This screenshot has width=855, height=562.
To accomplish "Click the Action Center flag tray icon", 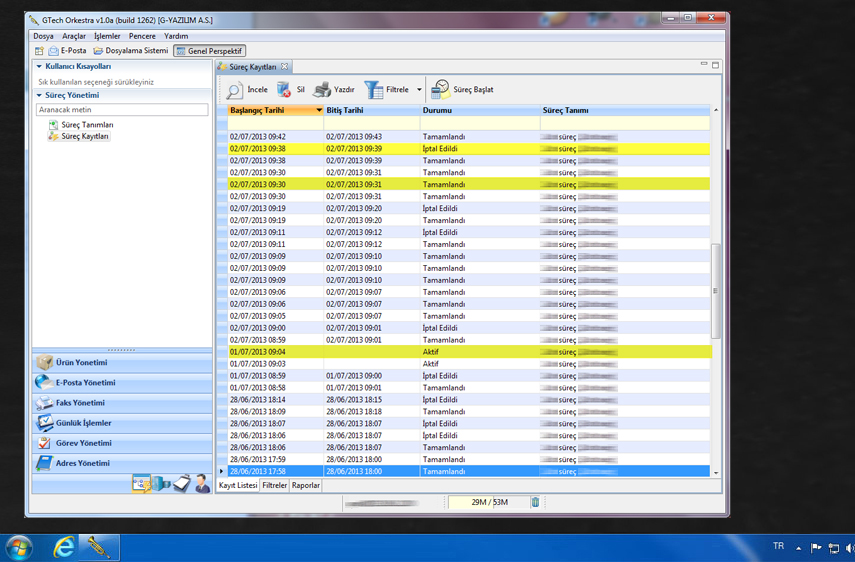I will (x=816, y=548).
